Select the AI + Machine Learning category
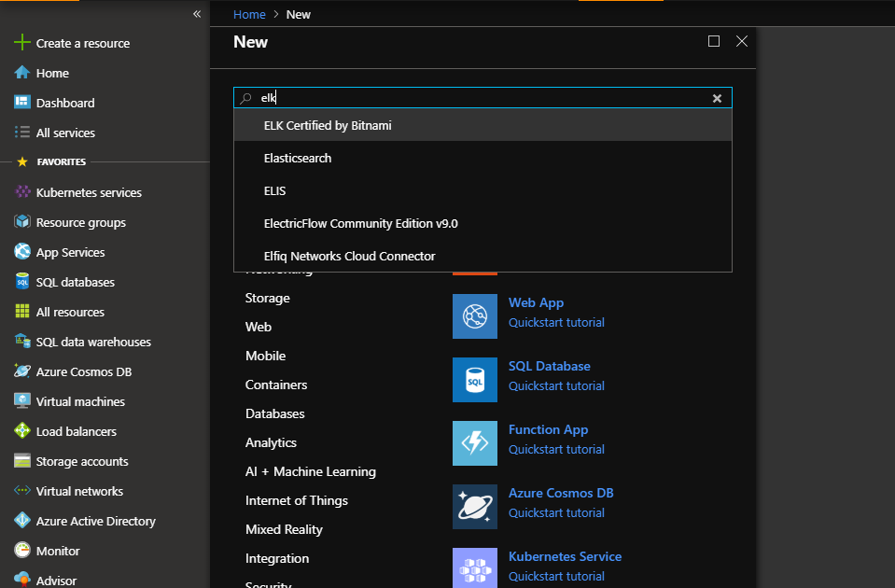 [x=311, y=471]
